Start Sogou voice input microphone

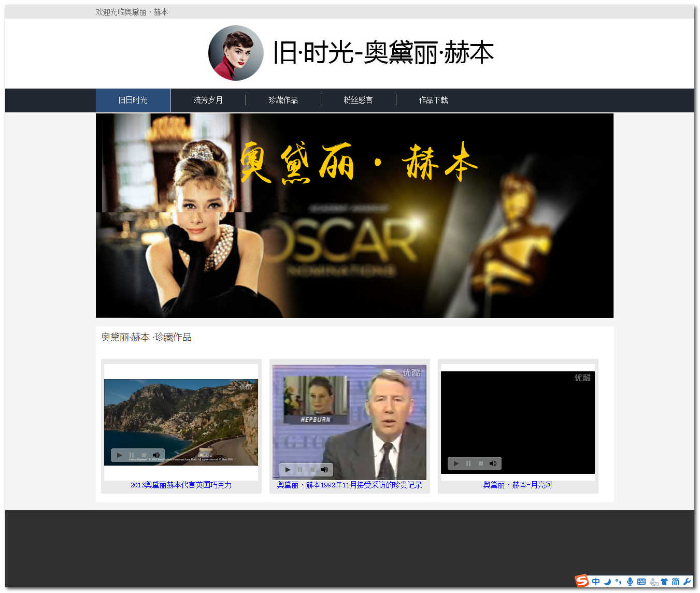tap(630, 582)
